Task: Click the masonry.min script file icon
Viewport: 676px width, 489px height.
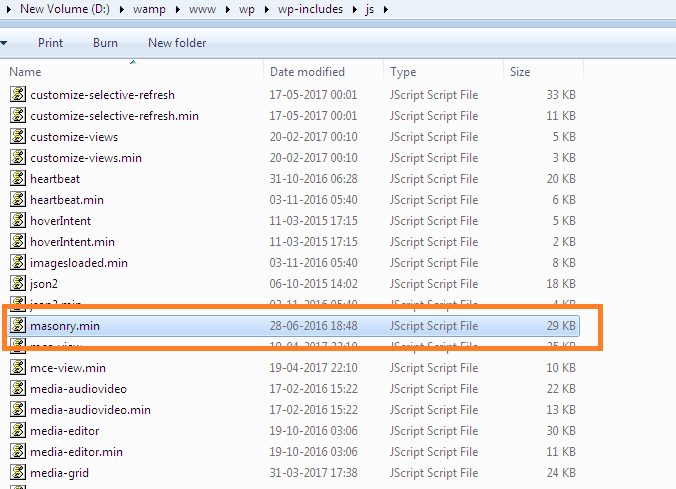Action: pyautogui.click(x=18, y=325)
